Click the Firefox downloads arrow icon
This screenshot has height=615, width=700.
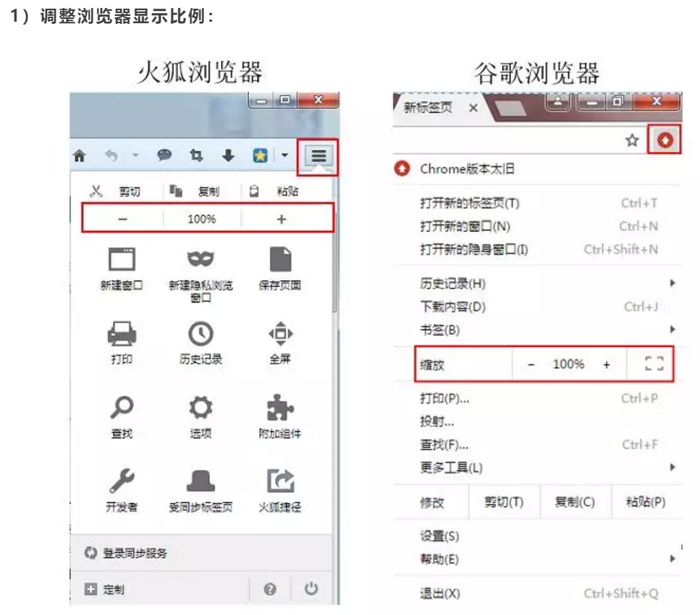click(x=228, y=156)
